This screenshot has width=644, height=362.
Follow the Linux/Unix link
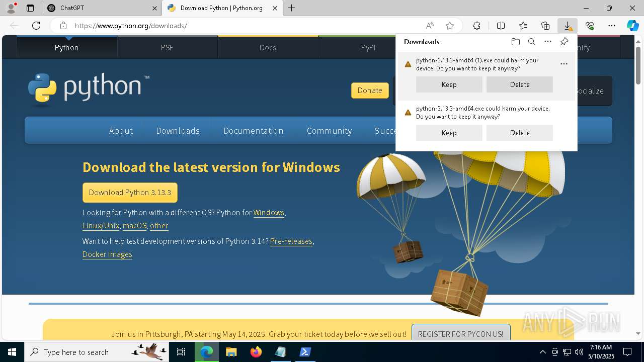(x=101, y=226)
